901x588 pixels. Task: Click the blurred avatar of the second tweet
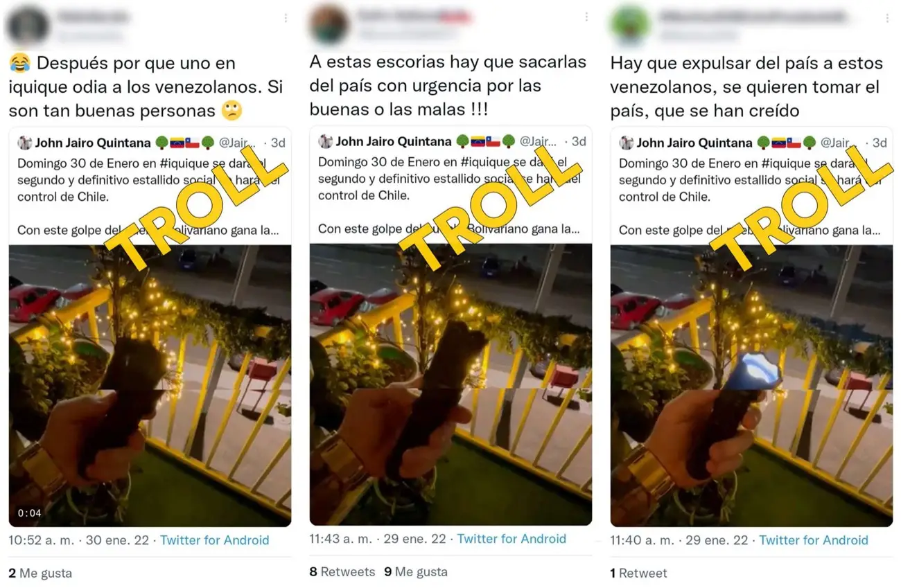329,24
